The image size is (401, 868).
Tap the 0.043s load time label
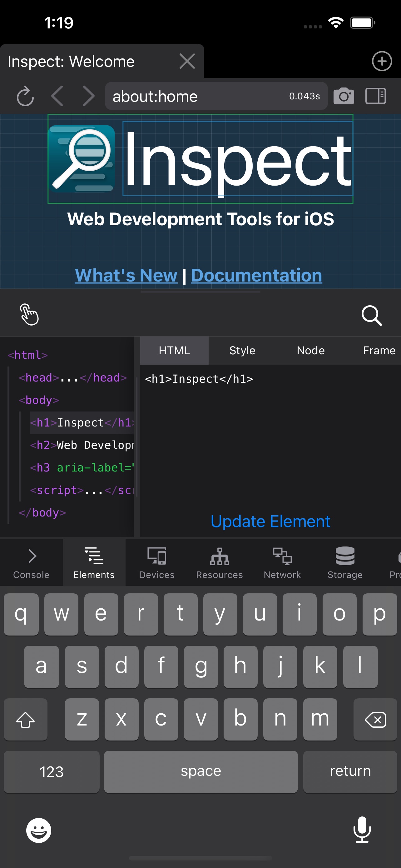304,96
